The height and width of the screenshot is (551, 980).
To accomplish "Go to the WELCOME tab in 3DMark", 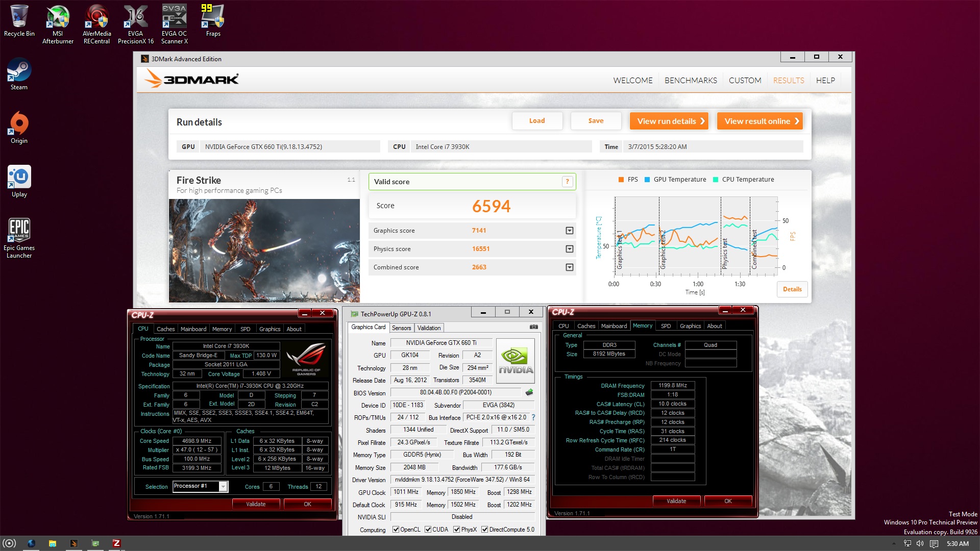I will click(633, 81).
